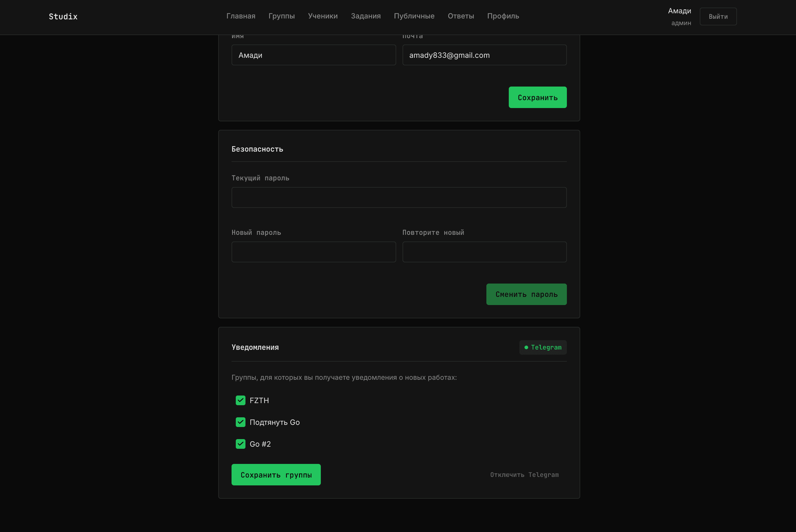This screenshot has width=796, height=532.
Task: Click the green status dot next to Telegram
Action: pos(526,347)
